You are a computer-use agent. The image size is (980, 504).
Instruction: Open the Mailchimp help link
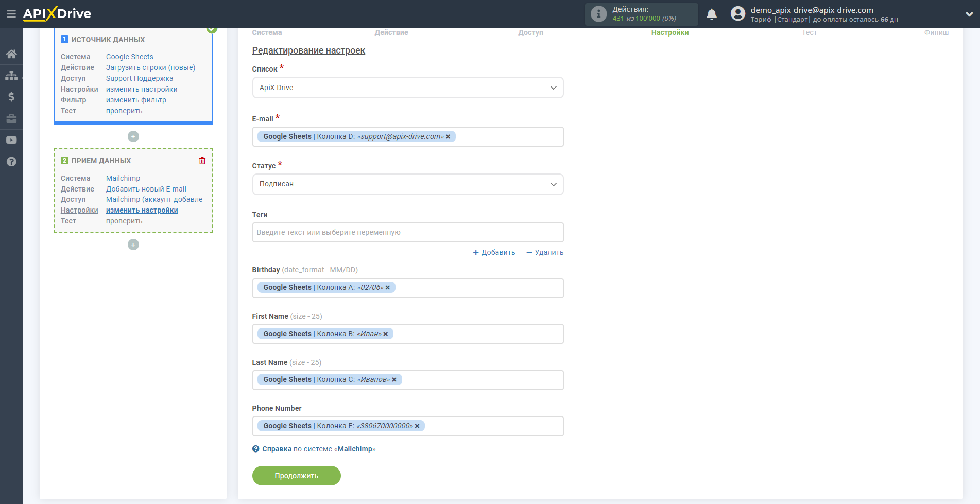tap(319, 449)
